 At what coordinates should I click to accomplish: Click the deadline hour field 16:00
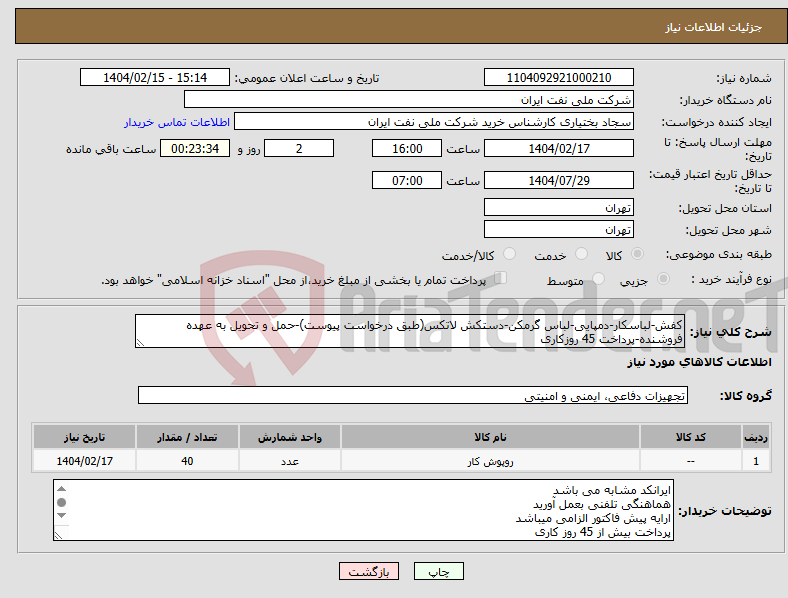(407, 148)
